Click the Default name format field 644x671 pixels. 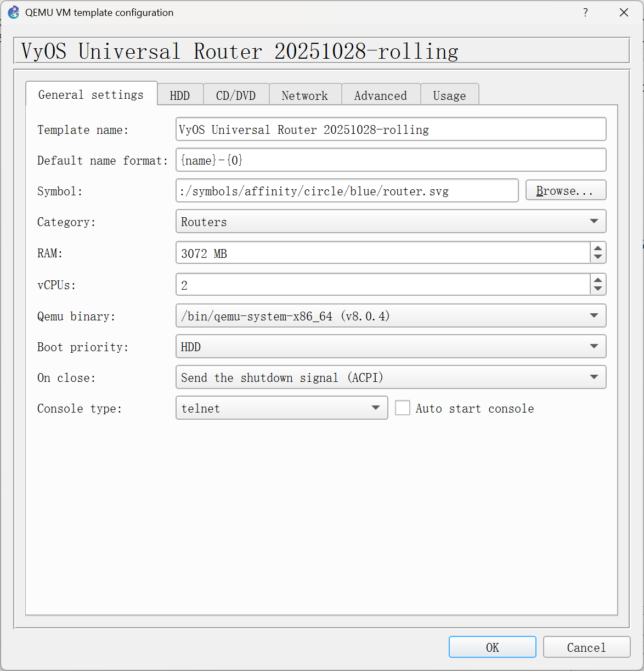point(391,160)
